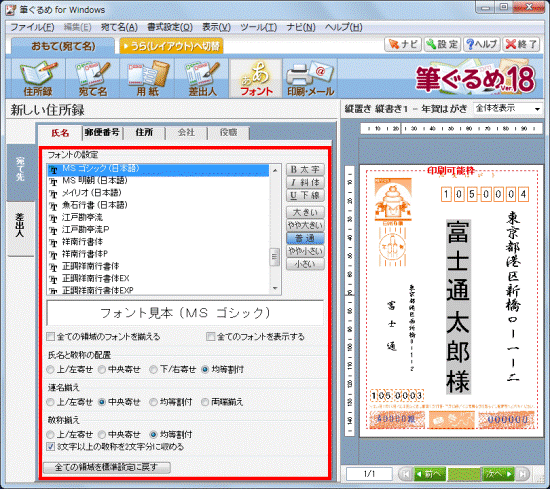Click the ナビ navigation button

coord(403,45)
